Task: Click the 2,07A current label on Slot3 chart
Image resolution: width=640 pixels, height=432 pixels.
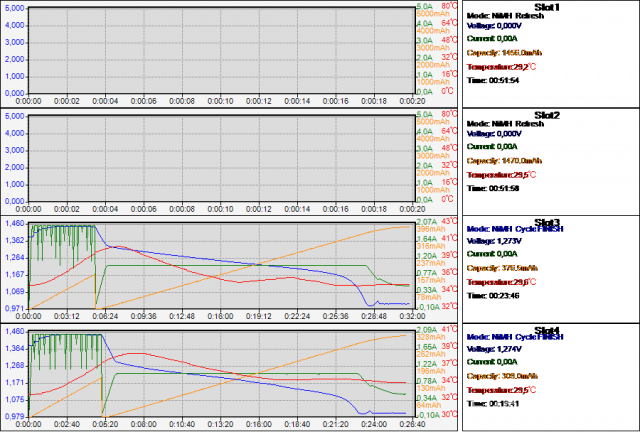Action: tap(427, 222)
